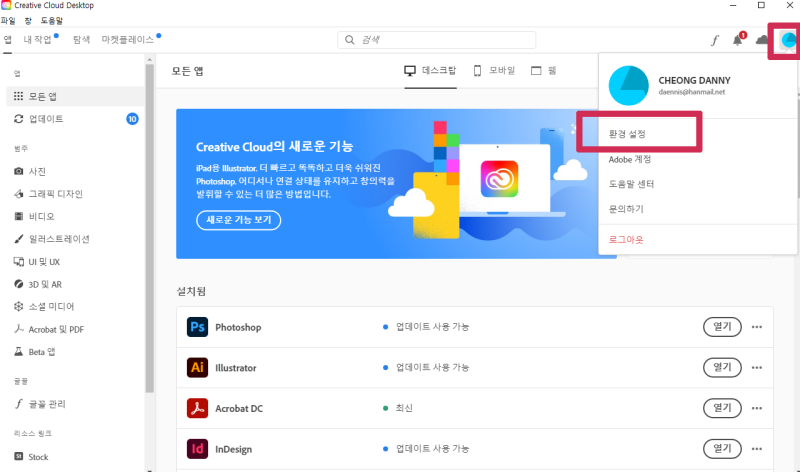Click 열기 button for Acrobat DC
The height and width of the screenshot is (472, 800).
[722, 408]
